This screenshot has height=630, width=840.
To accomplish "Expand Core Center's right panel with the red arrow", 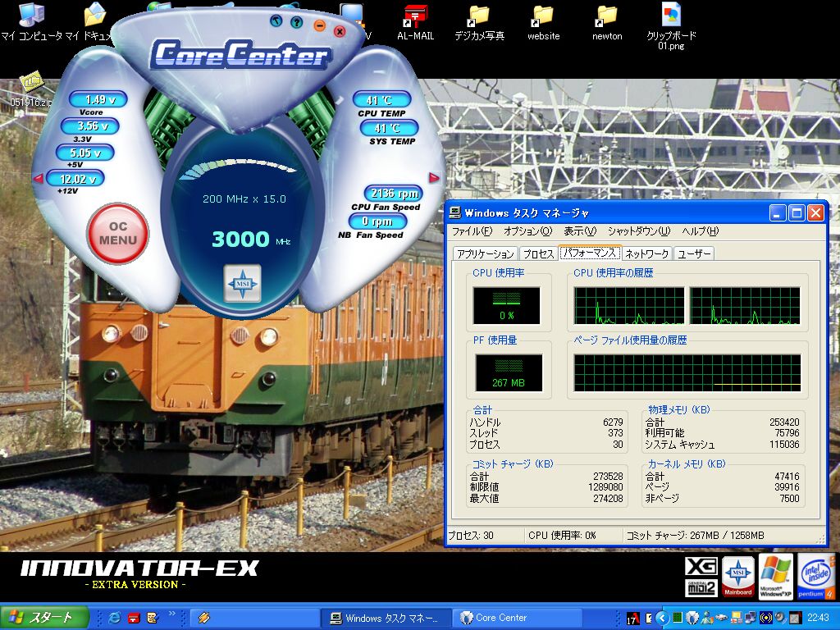I will [433, 177].
